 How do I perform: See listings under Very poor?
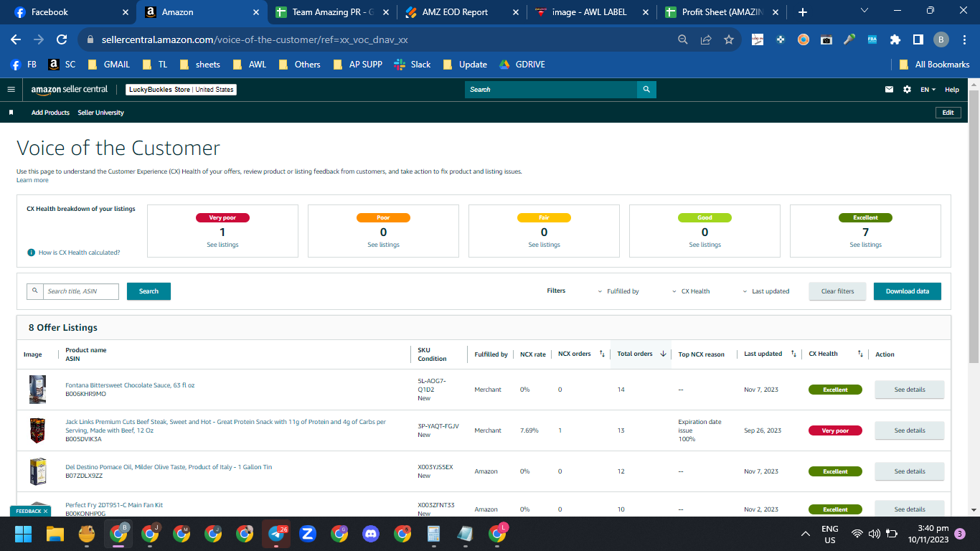point(222,245)
